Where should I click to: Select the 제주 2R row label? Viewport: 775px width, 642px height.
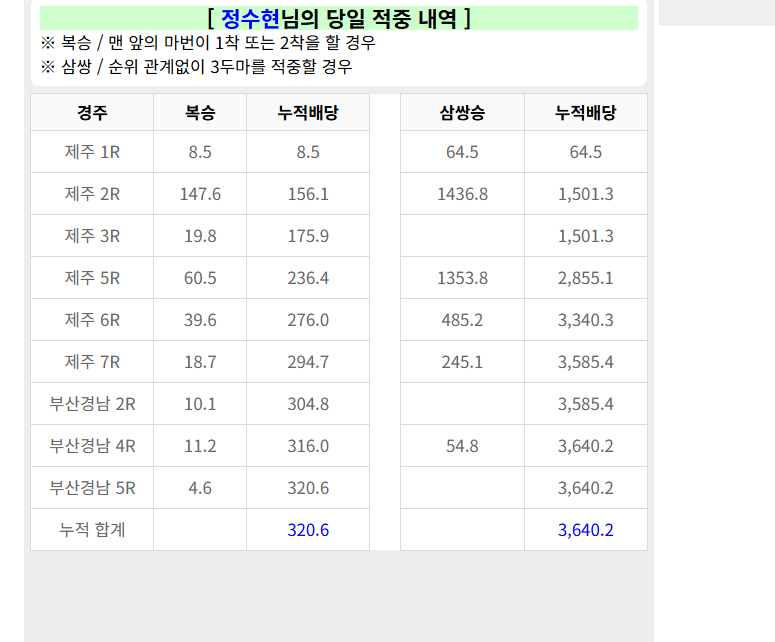(92, 194)
